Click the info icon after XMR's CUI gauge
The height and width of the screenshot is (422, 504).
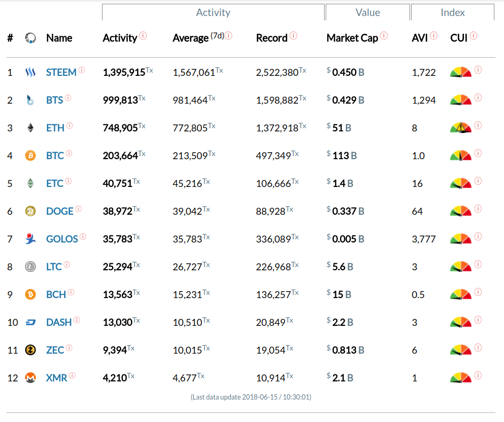tap(478, 376)
